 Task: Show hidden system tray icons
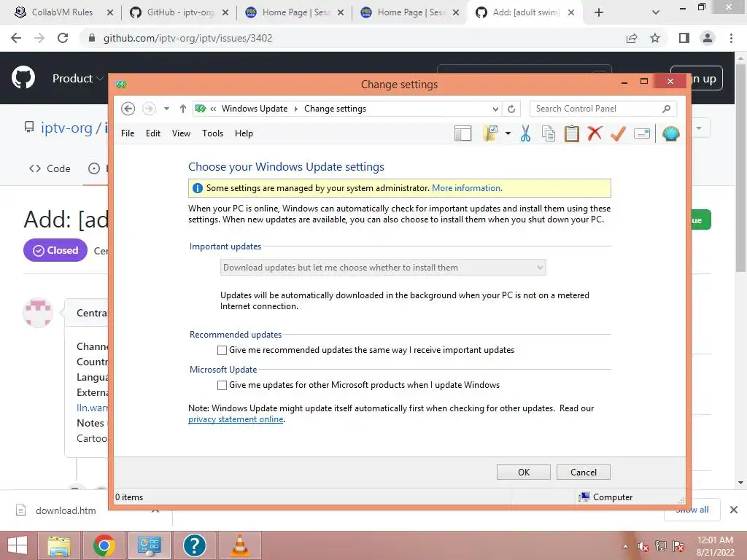pyautogui.click(x=625, y=547)
